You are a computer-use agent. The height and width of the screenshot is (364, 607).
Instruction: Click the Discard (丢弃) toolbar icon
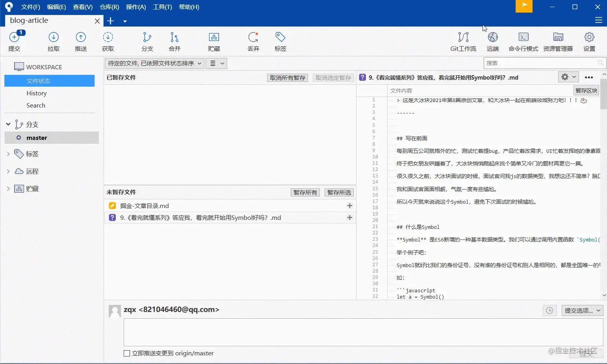(253, 41)
